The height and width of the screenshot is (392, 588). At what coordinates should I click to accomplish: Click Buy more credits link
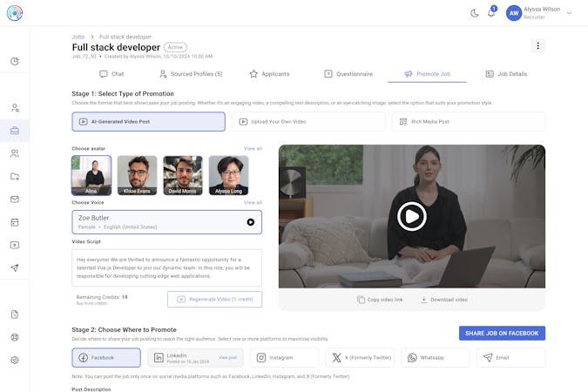point(91,303)
